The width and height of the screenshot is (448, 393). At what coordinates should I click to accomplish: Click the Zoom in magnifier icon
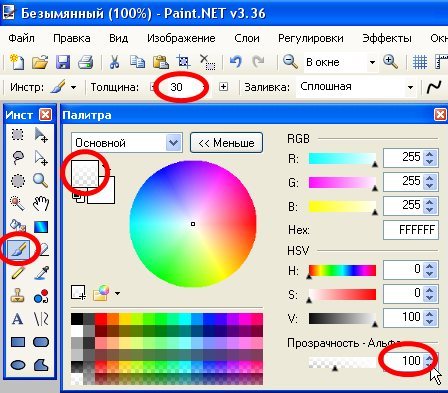(390, 62)
